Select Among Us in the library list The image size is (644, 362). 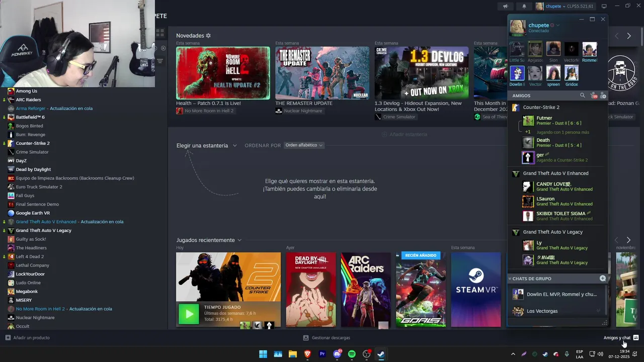[26, 91]
